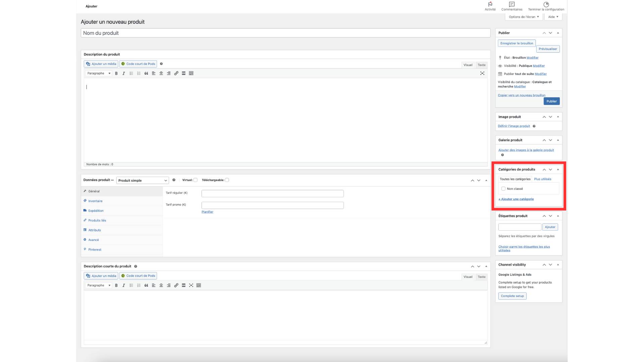Enable the Téléchargeable checkbox

coord(227,180)
